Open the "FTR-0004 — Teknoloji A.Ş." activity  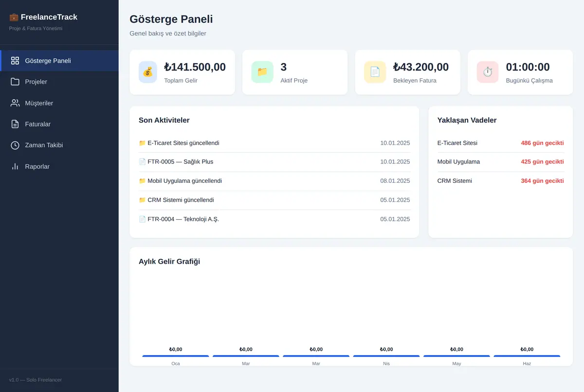click(x=274, y=219)
